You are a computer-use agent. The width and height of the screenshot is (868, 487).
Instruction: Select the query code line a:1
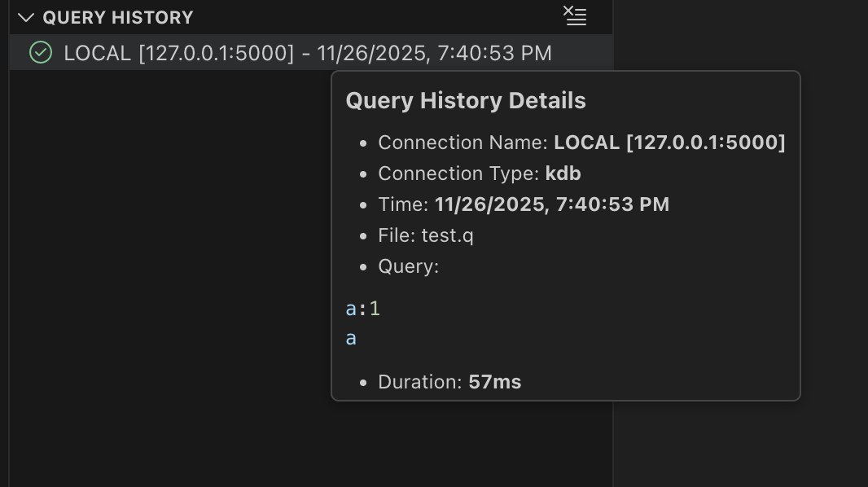pos(362,308)
